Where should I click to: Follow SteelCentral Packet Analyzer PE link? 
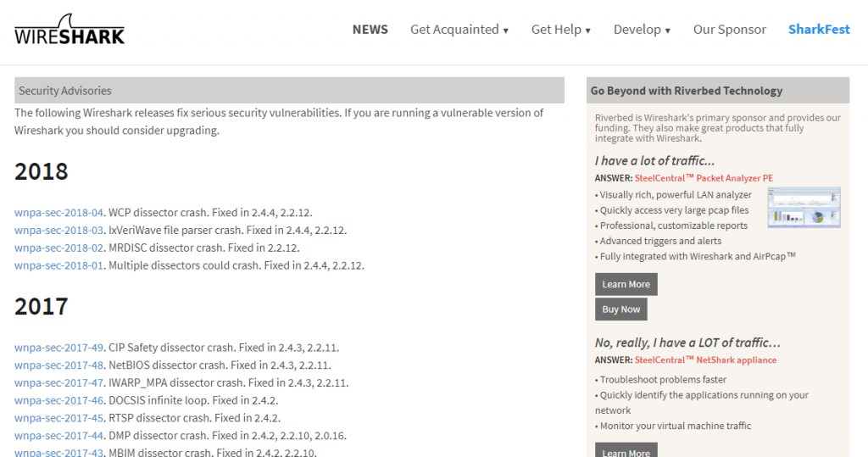704,178
